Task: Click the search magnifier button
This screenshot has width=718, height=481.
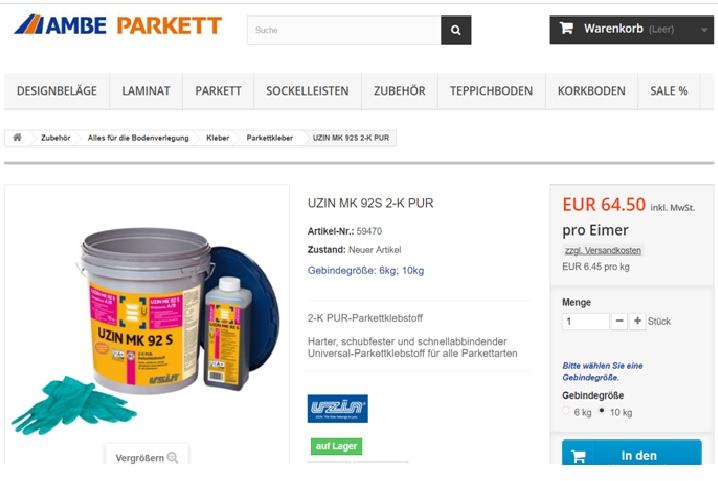Action: (456, 30)
